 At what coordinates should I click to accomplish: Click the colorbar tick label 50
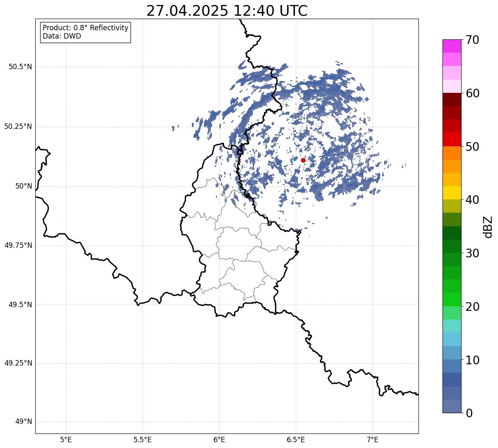[x=472, y=147]
